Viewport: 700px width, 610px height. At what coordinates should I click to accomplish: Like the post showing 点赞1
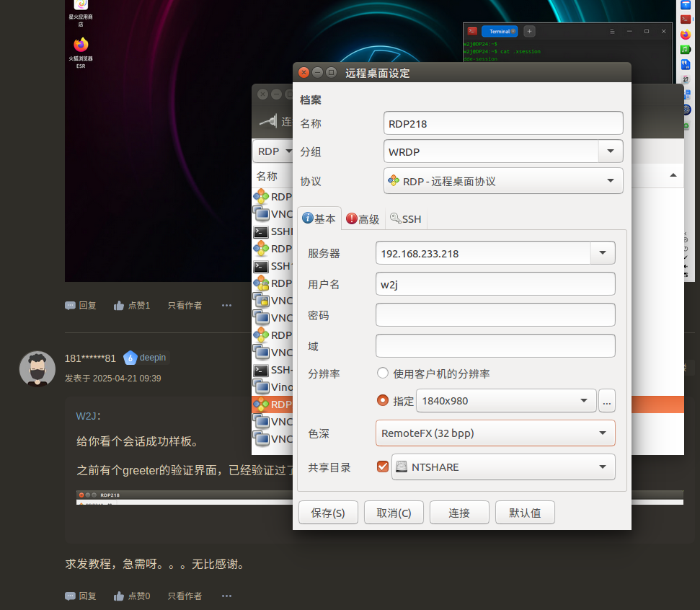pyautogui.click(x=132, y=306)
